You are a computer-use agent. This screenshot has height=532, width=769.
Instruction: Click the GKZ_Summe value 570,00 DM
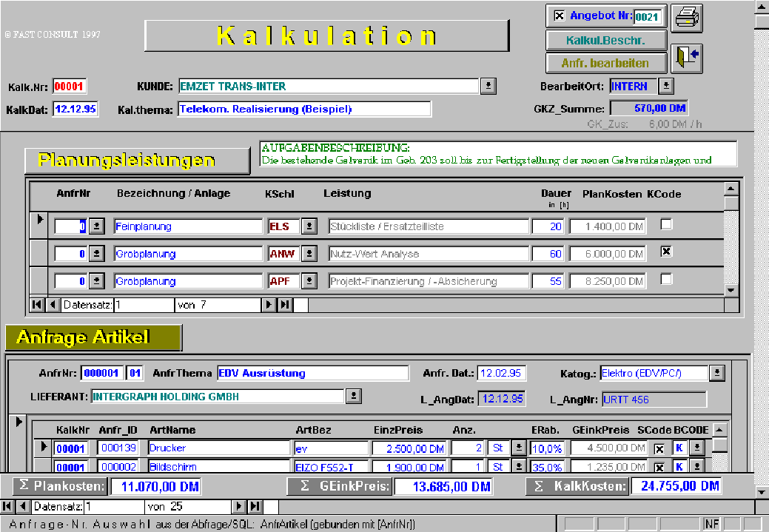649,108
